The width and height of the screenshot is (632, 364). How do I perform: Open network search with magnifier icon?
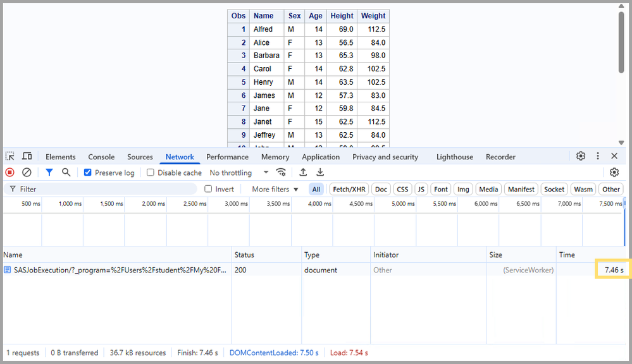[66, 173]
